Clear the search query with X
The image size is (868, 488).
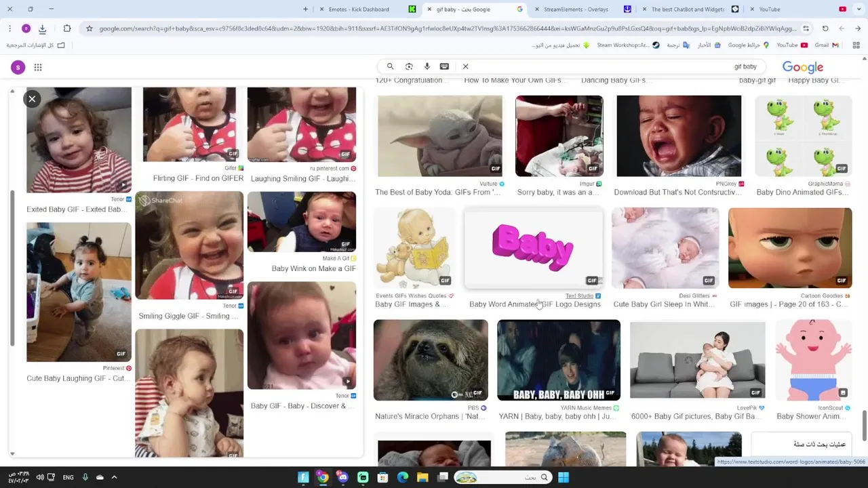point(465,66)
